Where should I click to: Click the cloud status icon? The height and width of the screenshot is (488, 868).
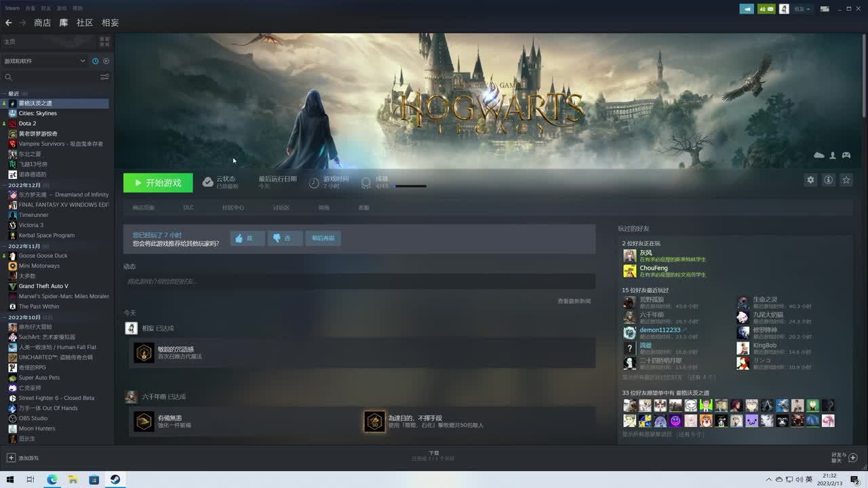[x=208, y=182]
